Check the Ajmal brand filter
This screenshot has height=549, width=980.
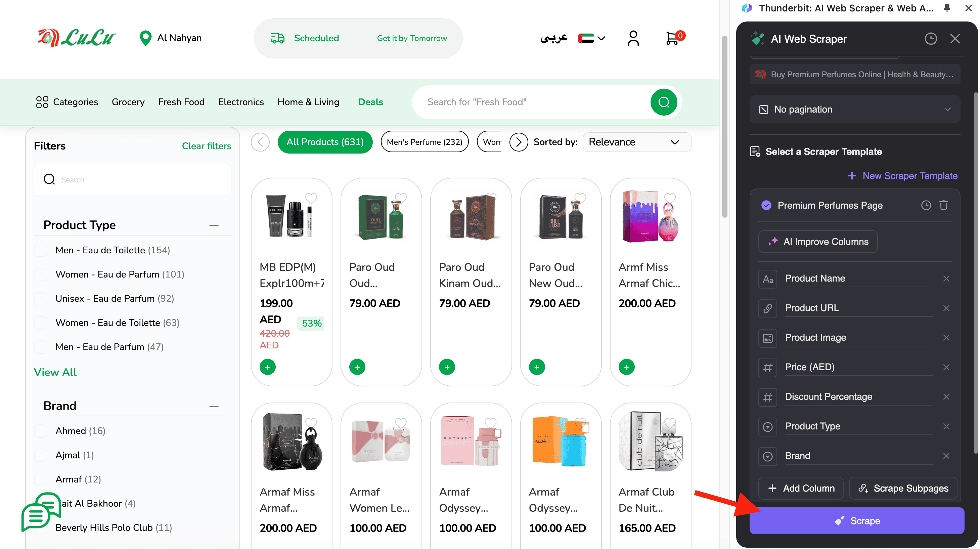41,455
